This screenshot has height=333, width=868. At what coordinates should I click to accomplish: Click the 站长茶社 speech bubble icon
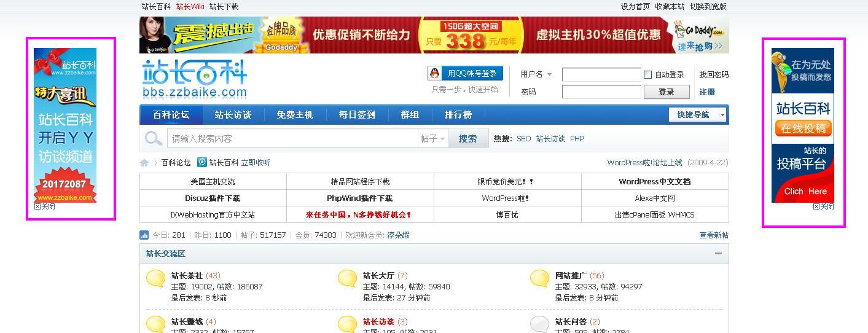(156, 278)
